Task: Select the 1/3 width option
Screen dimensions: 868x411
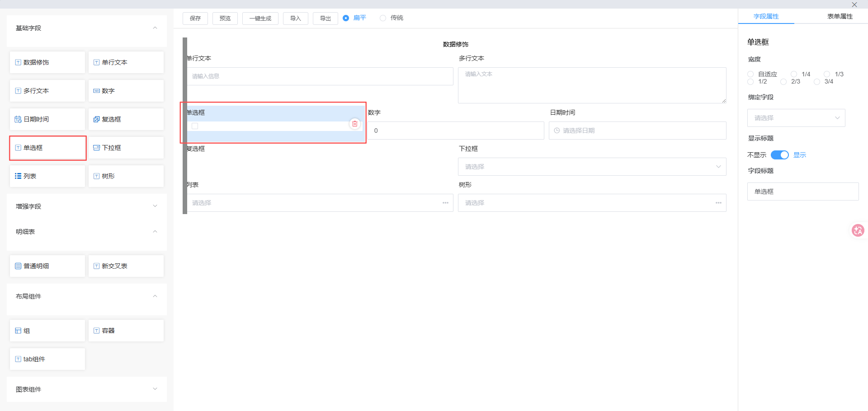Action: point(827,74)
